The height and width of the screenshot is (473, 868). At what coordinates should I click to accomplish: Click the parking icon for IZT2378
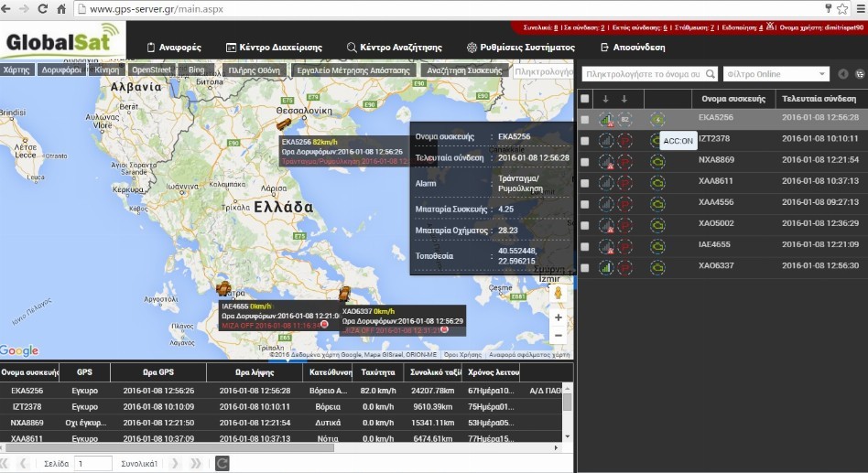coord(625,141)
